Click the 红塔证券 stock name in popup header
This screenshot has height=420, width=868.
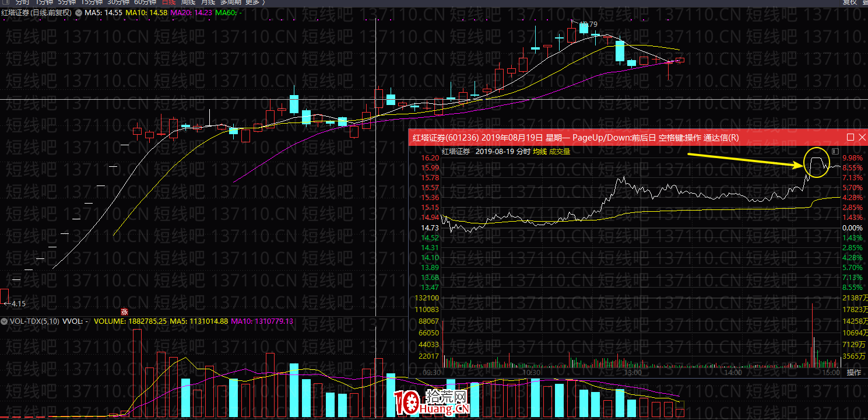pos(456,152)
